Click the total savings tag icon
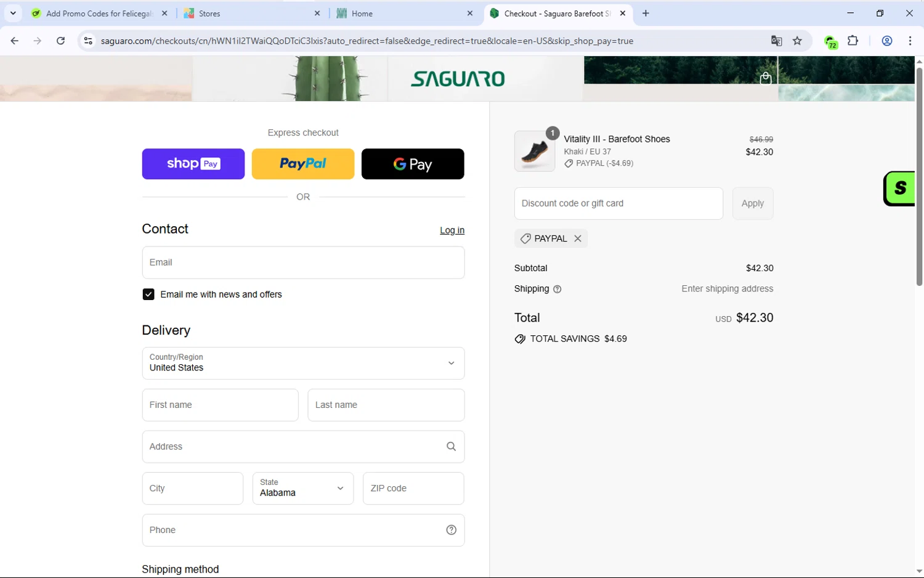924x578 pixels. [520, 339]
